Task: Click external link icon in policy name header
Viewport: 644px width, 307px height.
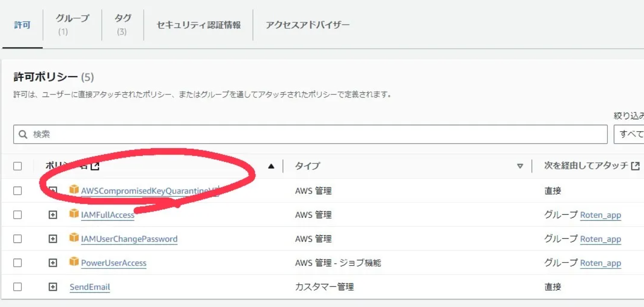Action: click(95, 166)
